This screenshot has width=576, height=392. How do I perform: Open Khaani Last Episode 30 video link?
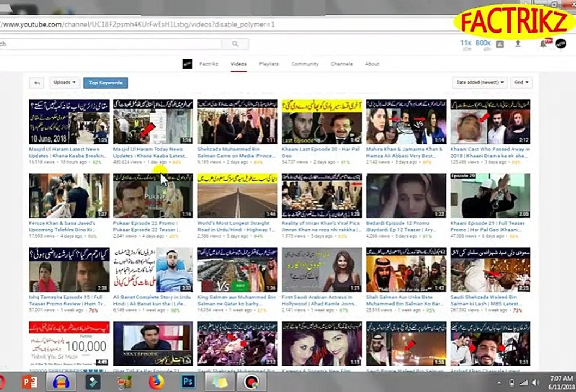(x=320, y=152)
